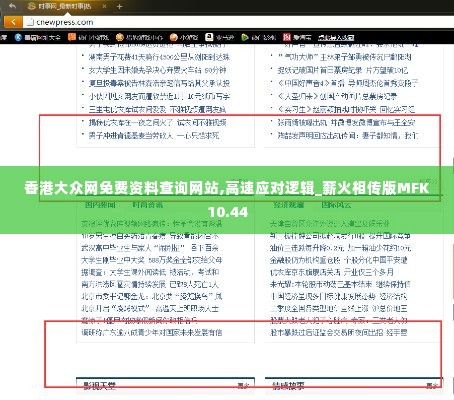The height and width of the screenshot is (400, 454).
Task: Open the 捉妖记 box office headline
Action: [x=343, y=70]
